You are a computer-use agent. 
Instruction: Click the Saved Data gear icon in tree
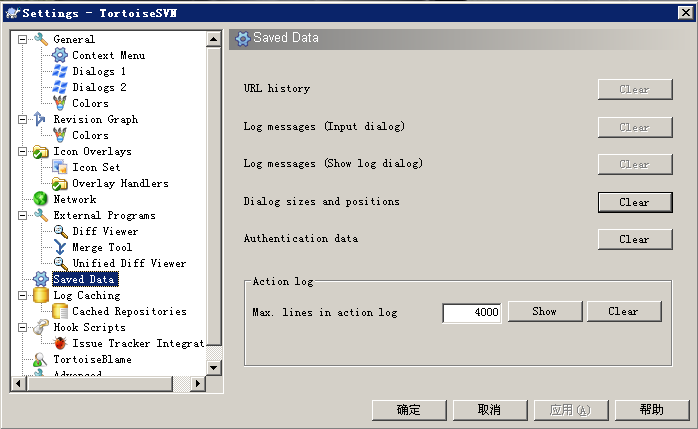(x=41, y=279)
